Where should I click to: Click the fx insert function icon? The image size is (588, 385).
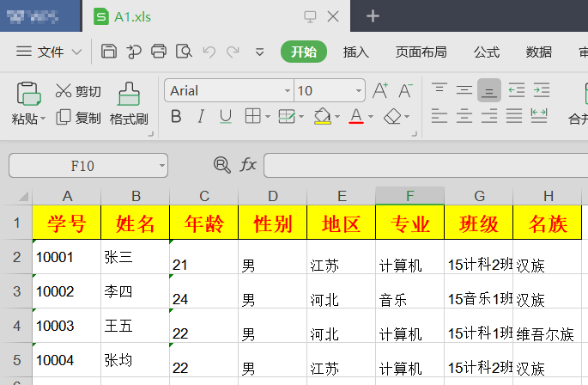point(248,165)
